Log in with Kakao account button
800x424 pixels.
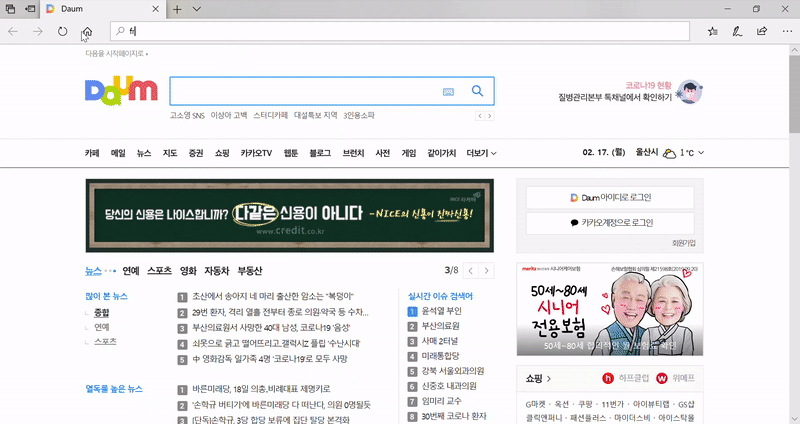pyautogui.click(x=610, y=222)
